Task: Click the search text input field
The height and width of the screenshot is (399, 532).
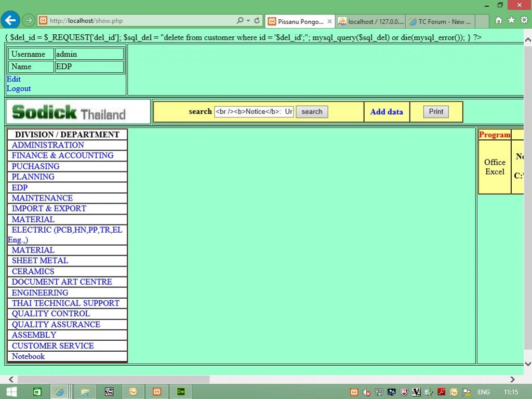Action: 254,112
